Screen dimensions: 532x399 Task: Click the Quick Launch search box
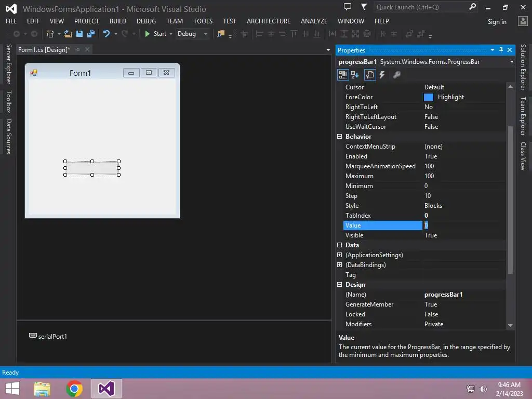pyautogui.click(x=421, y=7)
